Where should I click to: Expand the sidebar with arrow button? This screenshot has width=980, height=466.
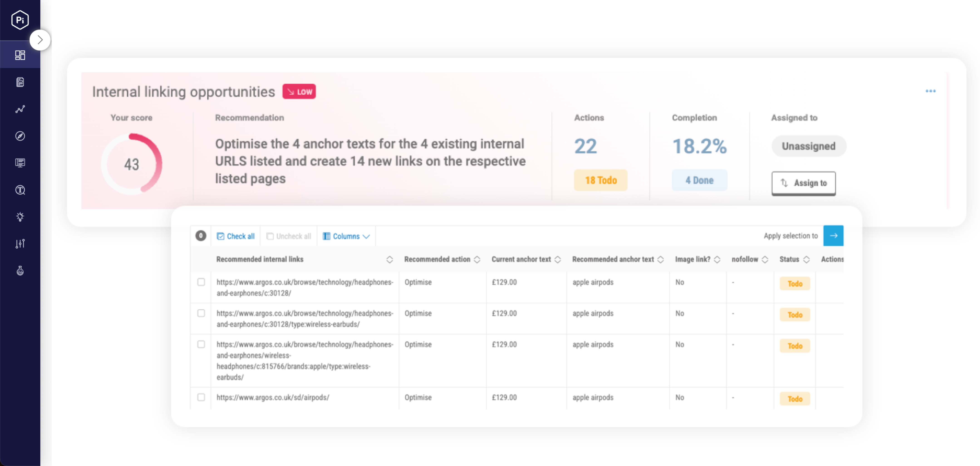click(x=40, y=40)
